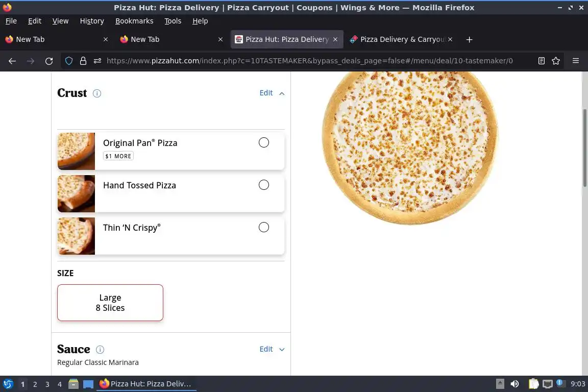This screenshot has width=588, height=392.
Task: Select Hand Tossed Pizza crust radio button
Action: pos(263,185)
